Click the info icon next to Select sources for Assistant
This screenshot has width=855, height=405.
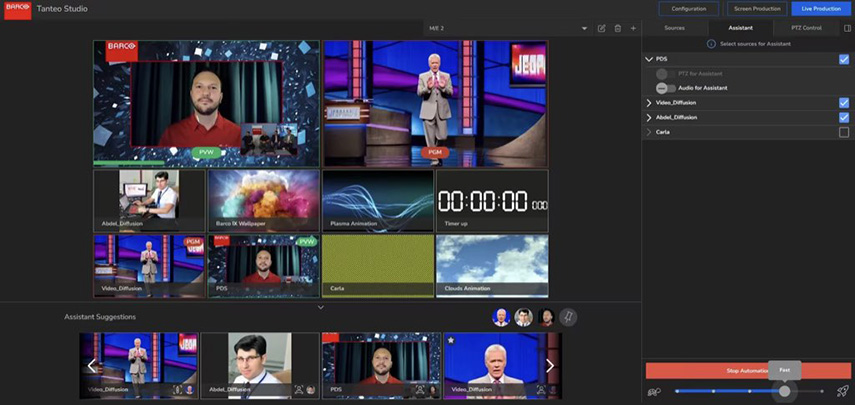(x=711, y=44)
